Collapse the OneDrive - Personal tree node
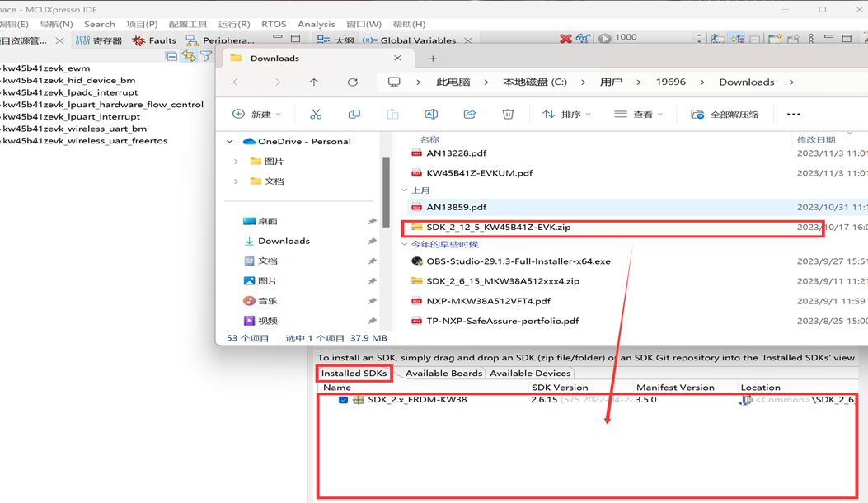This screenshot has width=868, height=503. pos(230,142)
